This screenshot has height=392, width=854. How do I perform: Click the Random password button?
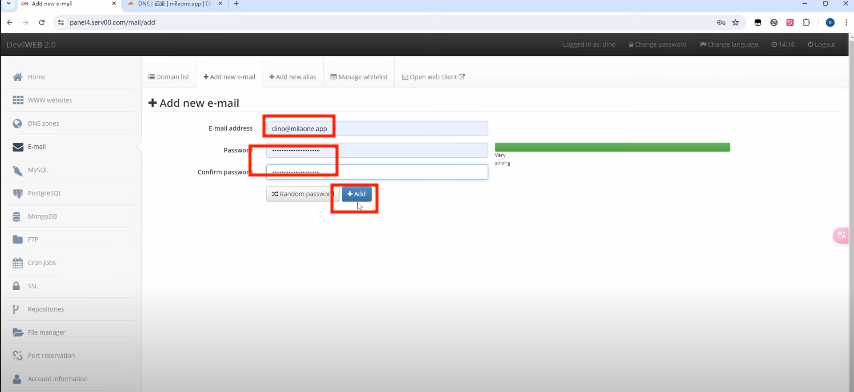[x=302, y=194]
